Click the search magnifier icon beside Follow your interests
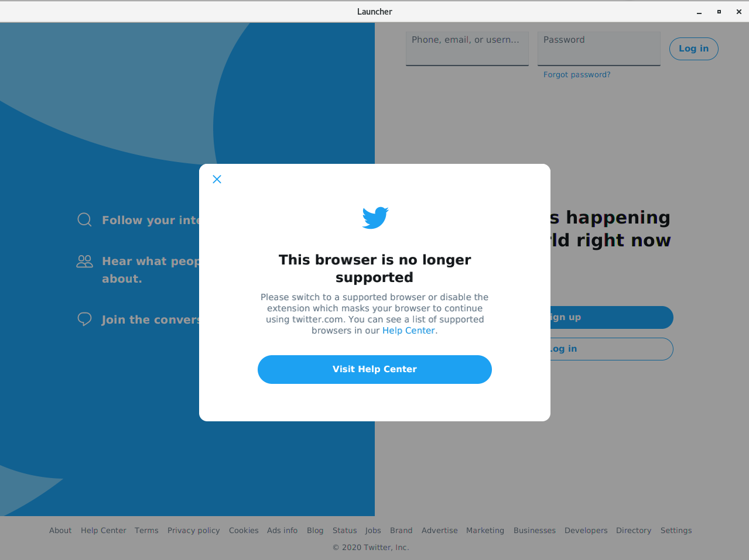This screenshot has width=749, height=560. point(84,219)
